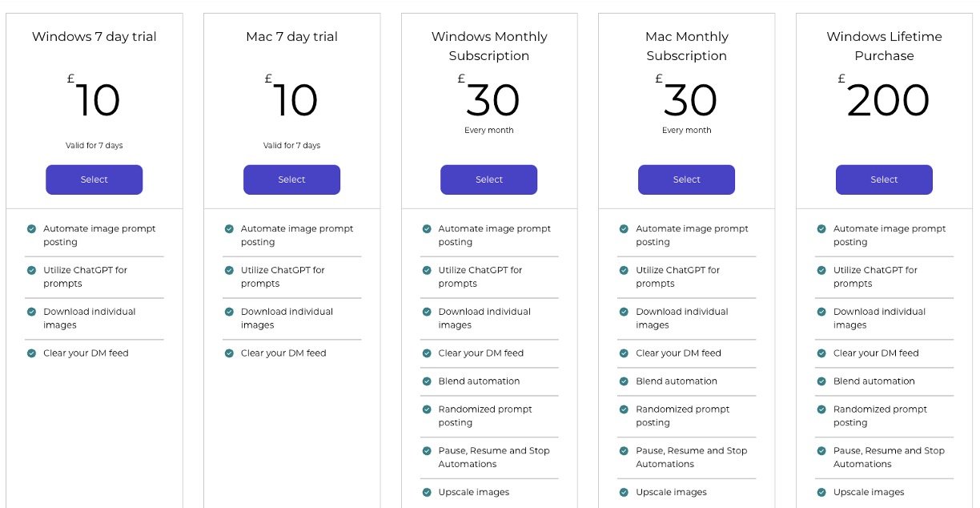Click Mac Monthly 'Pause, Resume and Stop Automations' checkmark

click(x=624, y=451)
